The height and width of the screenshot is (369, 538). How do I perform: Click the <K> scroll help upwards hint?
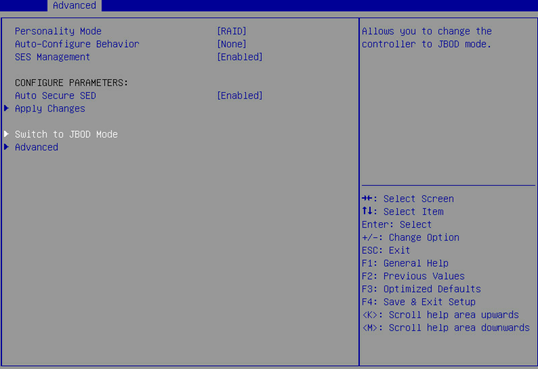[440, 315]
